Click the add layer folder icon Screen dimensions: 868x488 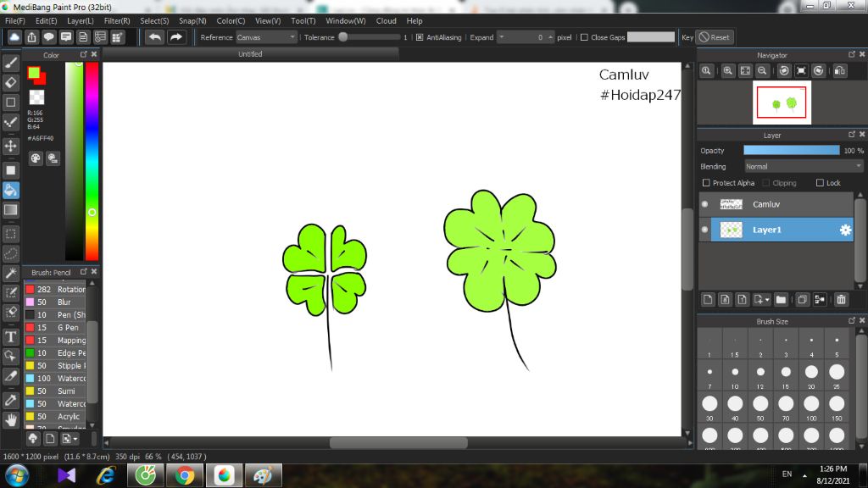(781, 299)
